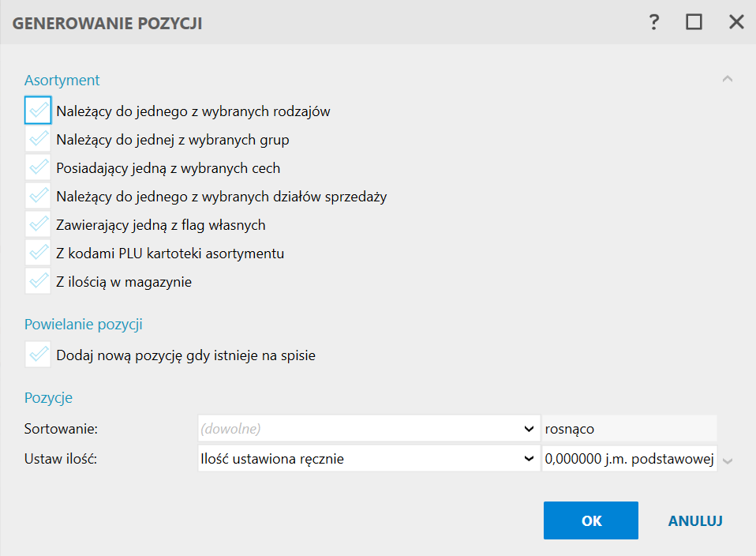Open the Sortowanie dropdown arrow
The height and width of the screenshot is (556, 756).
(x=529, y=429)
